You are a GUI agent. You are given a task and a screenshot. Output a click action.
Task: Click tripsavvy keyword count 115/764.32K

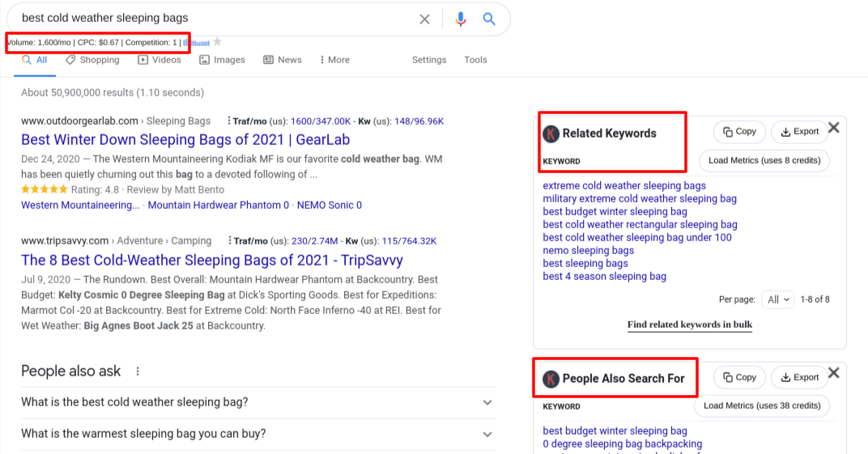click(409, 241)
